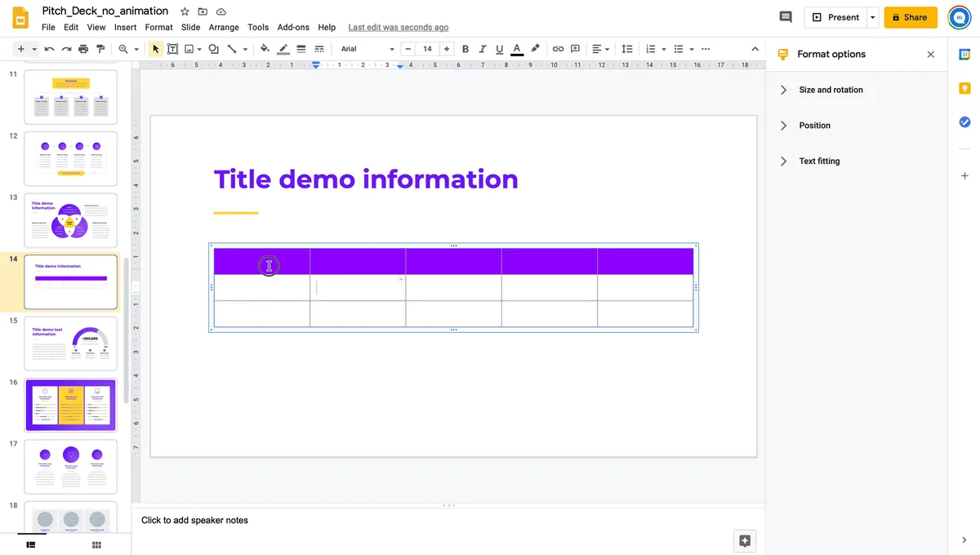Close the Format options panel
Screen dimensions: 980x555
[x=930, y=54]
